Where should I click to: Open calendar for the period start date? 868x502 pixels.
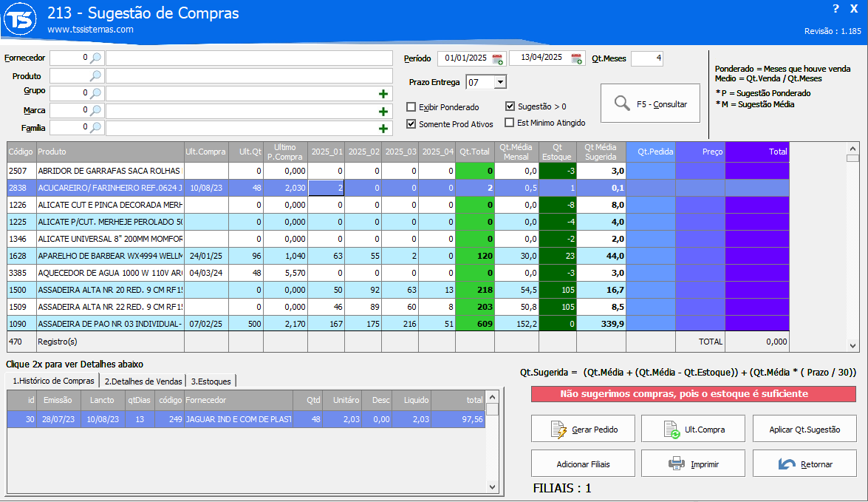click(x=498, y=58)
